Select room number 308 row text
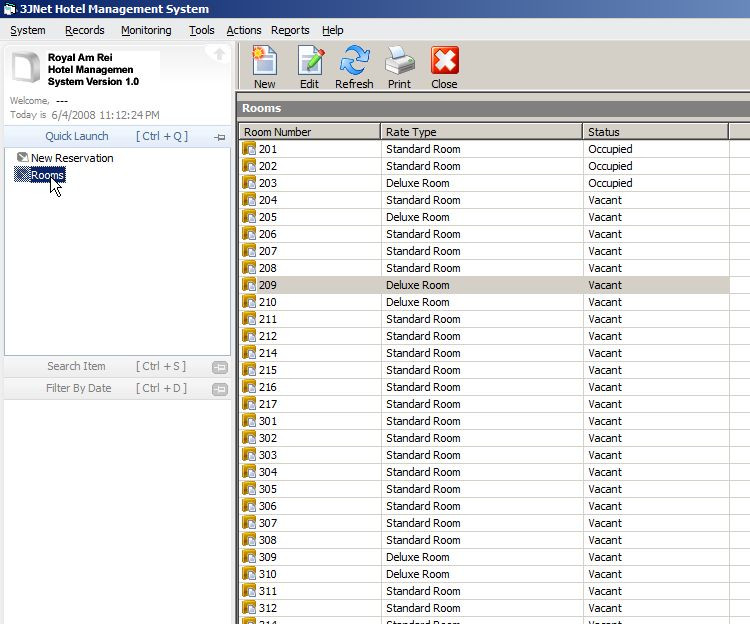 pyautogui.click(x=268, y=540)
